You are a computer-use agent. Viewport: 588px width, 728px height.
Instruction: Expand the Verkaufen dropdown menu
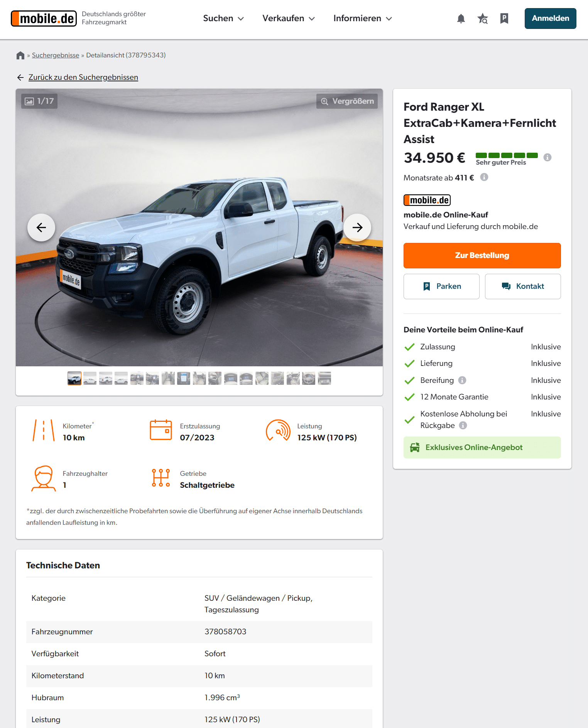(289, 19)
